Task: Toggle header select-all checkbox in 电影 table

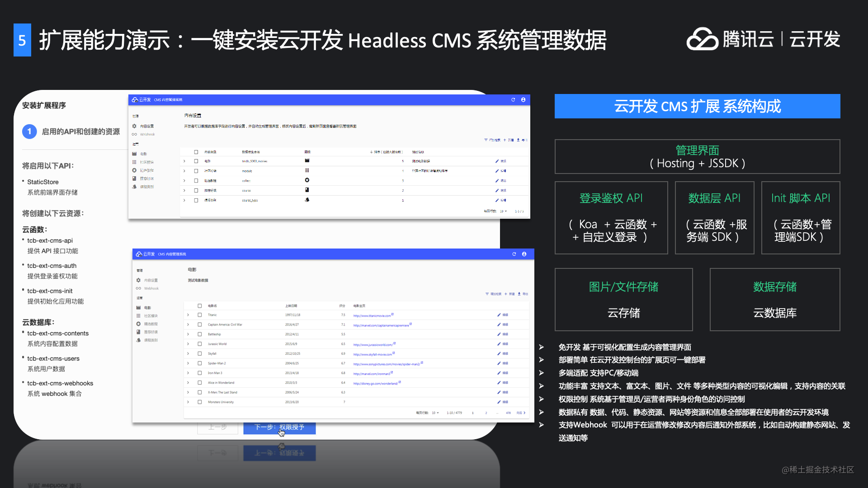Action: click(200, 306)
